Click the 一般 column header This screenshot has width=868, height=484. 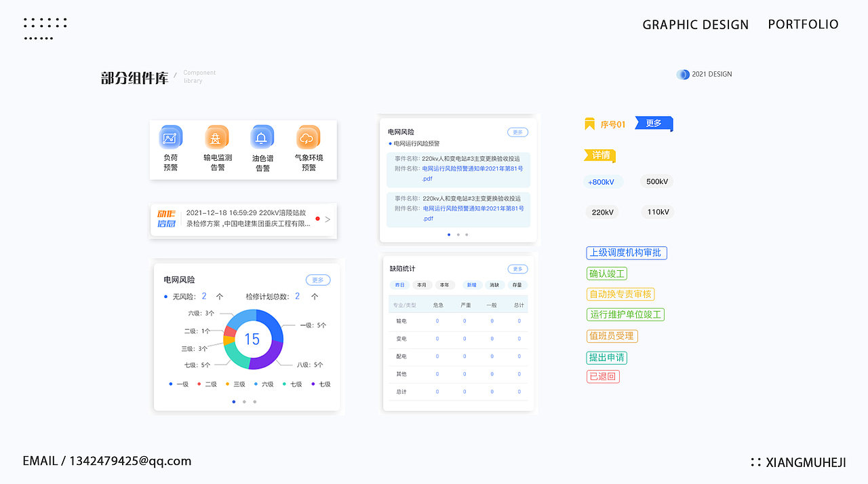coord(492,305)
